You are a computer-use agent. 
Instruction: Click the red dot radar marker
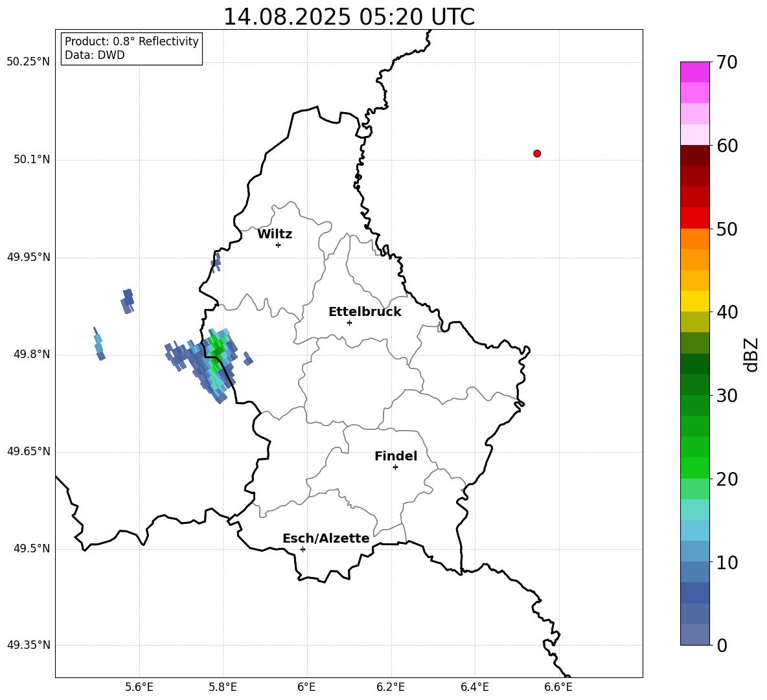pos(537,153)
